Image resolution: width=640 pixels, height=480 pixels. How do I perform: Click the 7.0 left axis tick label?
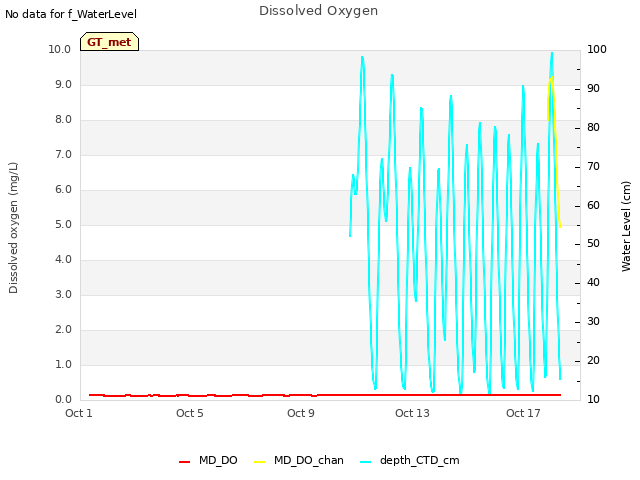coord(63,155)
